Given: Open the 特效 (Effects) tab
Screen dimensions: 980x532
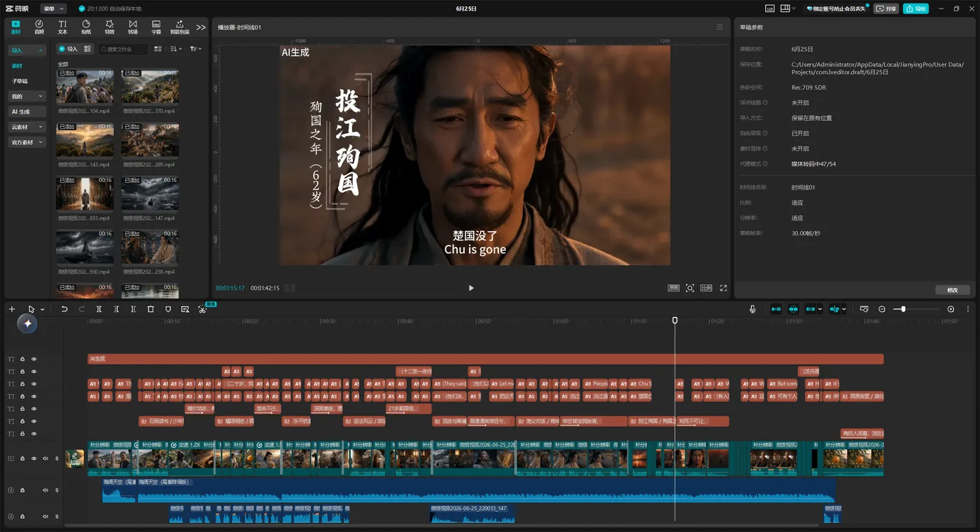Looking at the screenshot, I should tap(109, 27).
